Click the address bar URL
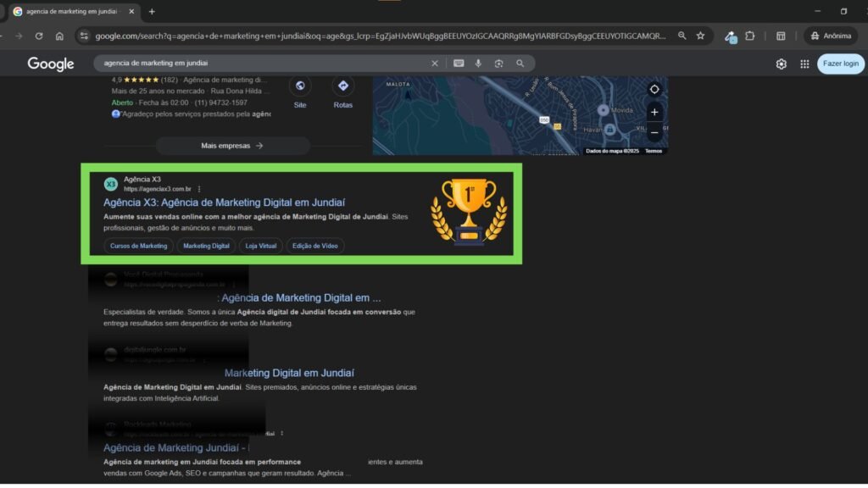 [381, 36]
